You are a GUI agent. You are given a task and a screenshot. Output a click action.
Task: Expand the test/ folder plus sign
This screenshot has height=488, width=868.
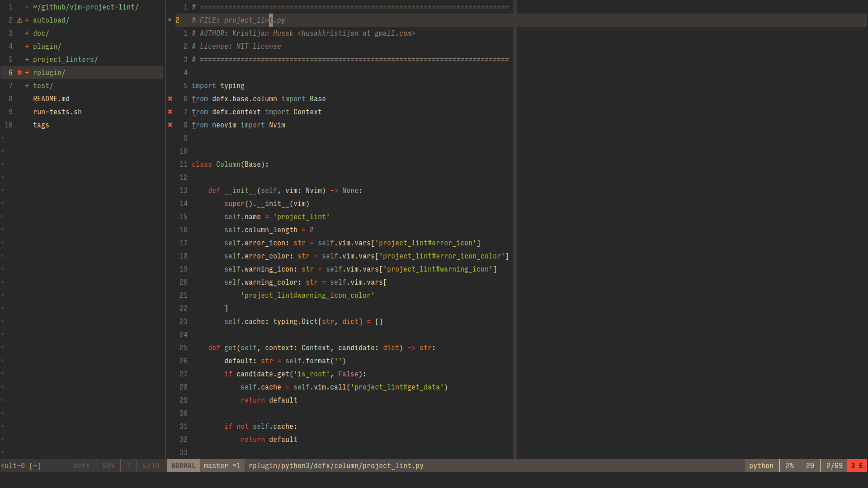click(x=27, y=86)
